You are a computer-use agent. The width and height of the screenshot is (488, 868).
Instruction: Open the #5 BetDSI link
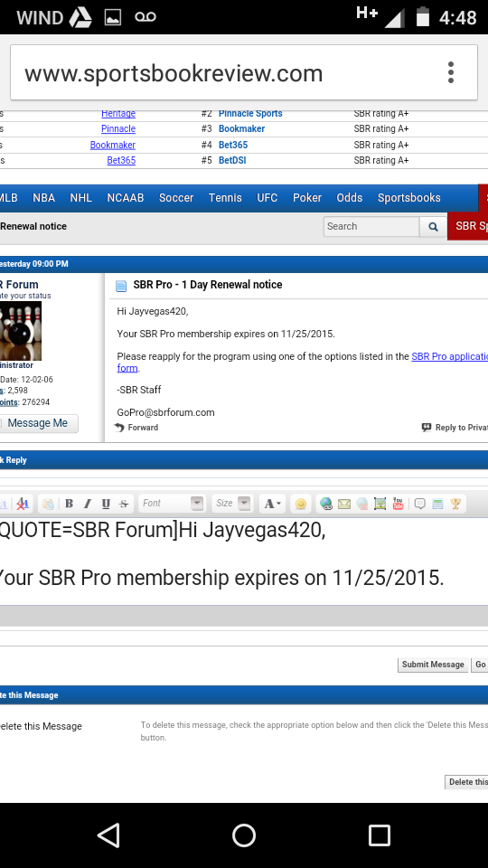tap(232, 161)
